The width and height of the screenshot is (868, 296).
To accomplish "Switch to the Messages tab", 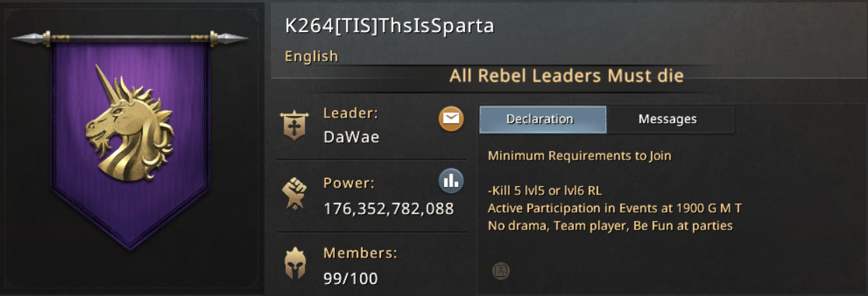I will click(x=668, y=120).
